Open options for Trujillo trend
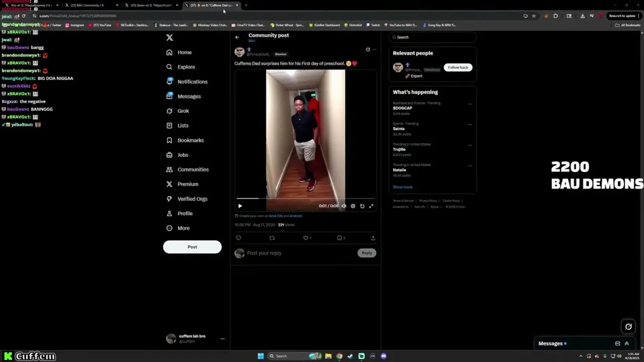 pyautogui.click(x=470, y=145)
